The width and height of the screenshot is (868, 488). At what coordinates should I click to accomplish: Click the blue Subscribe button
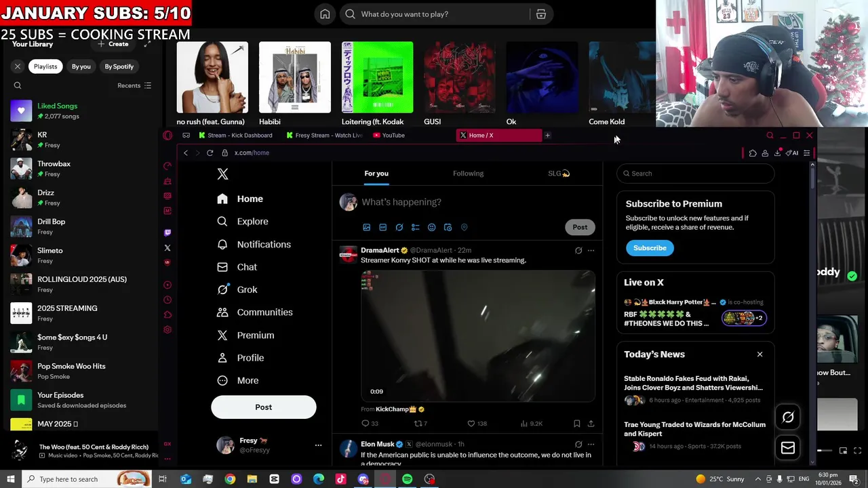tap(650, 248)
